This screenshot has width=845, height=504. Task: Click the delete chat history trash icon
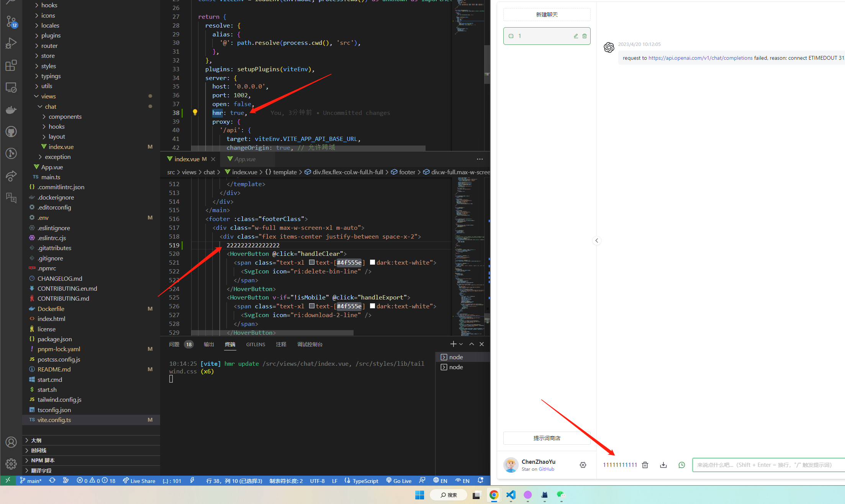point(645,465)
